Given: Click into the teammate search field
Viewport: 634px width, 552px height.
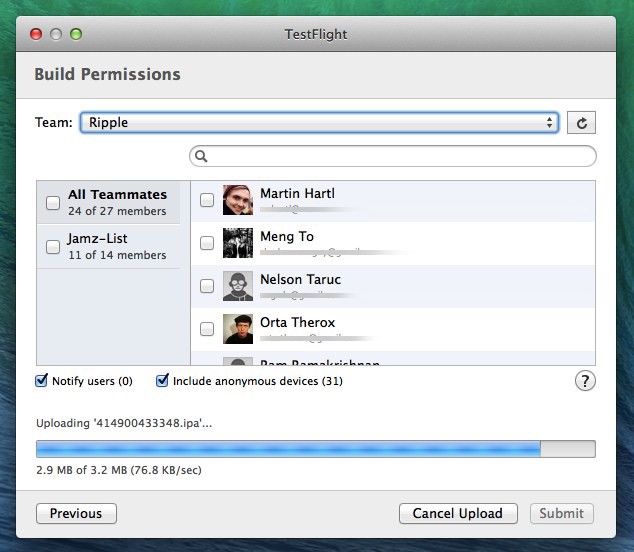Looking at the screenshot, I should point(393,156).
